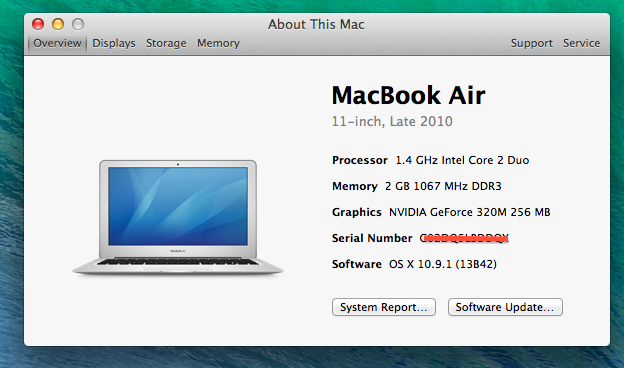Click the Processor label
This screenshot has height=368, width=624.
coord(360,160)
